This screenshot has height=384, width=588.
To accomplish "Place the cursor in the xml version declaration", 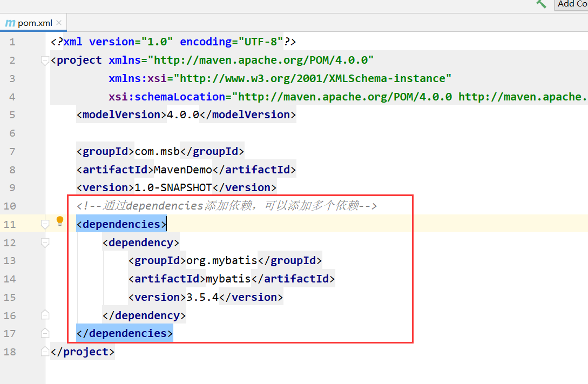I will coord(173,42).
